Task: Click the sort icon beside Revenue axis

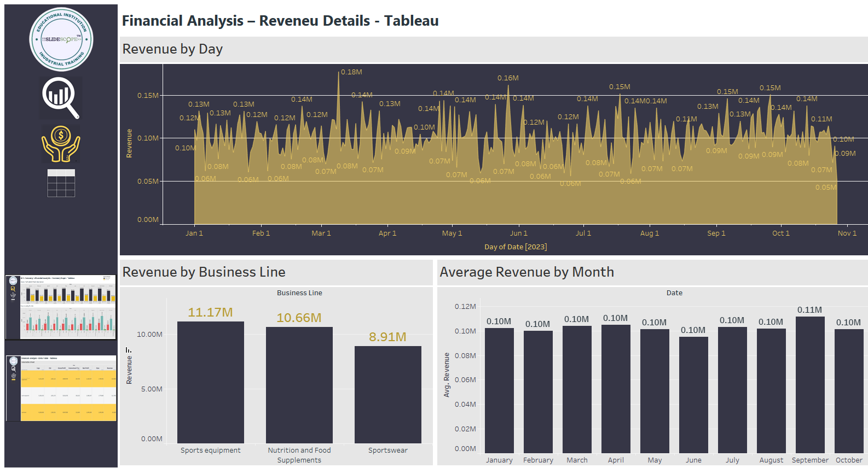Action: click(129, 350)
